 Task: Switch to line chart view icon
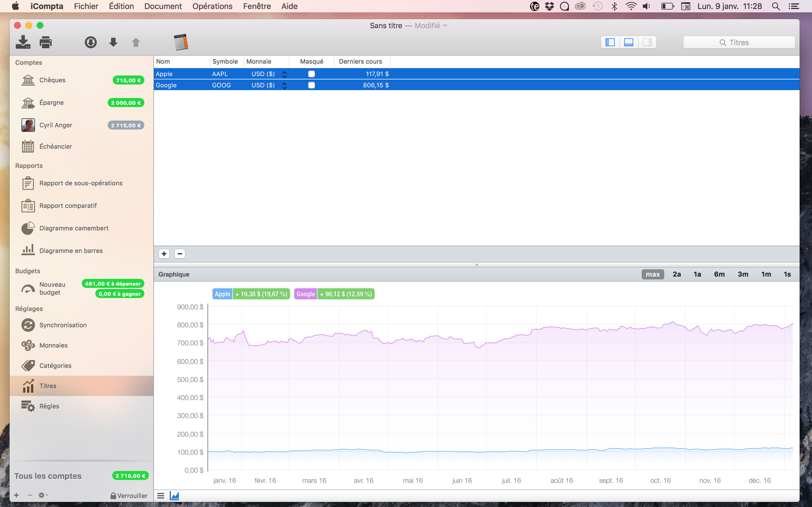coord(175,495)
